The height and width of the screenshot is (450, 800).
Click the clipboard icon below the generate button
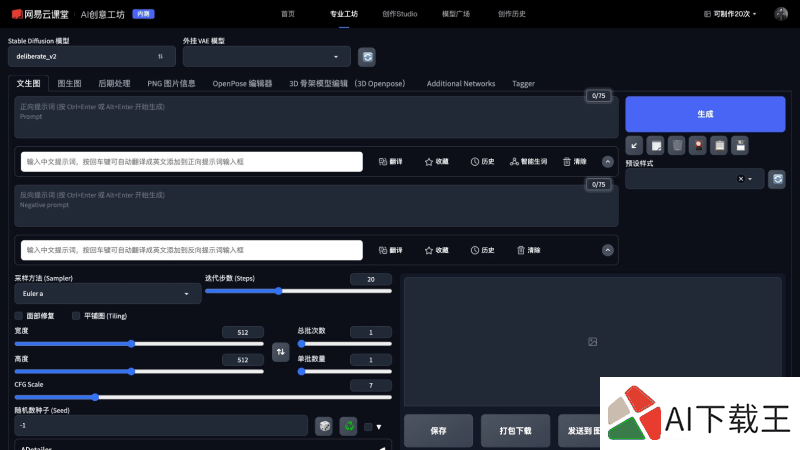(719, 146)
